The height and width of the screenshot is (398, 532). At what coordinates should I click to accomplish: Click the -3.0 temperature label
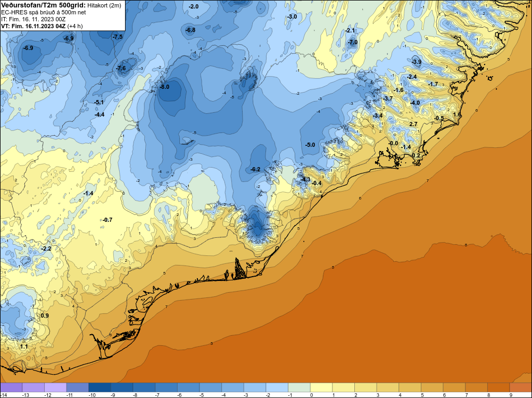[x=292, y=16]
